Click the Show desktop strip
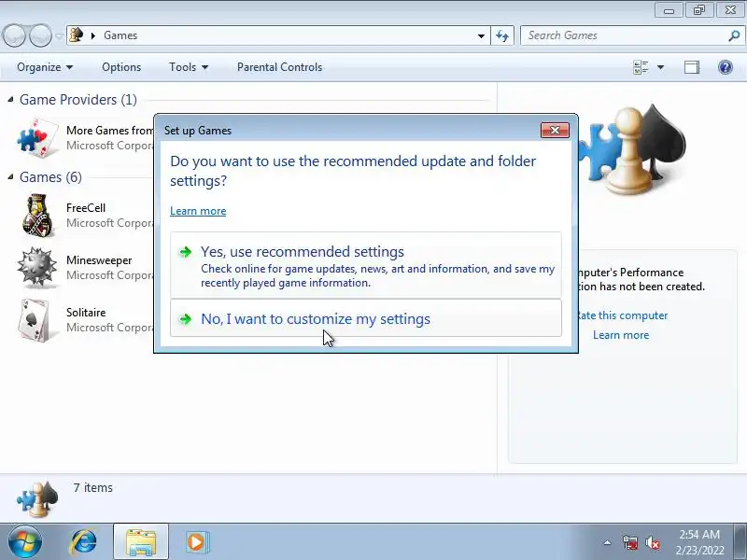The image size is (747, 560). click(741, 542)
